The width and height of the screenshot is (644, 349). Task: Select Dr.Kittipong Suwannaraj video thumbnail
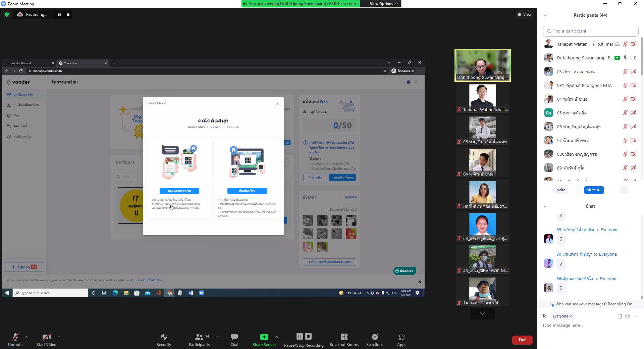point(482,65)
